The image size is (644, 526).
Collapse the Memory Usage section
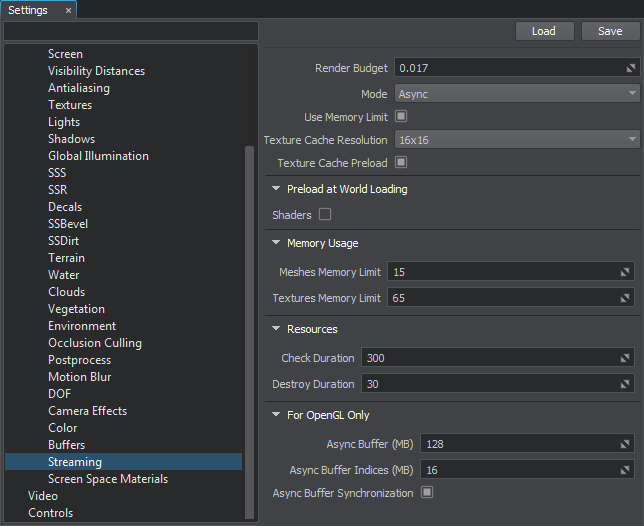click(276, 243)
